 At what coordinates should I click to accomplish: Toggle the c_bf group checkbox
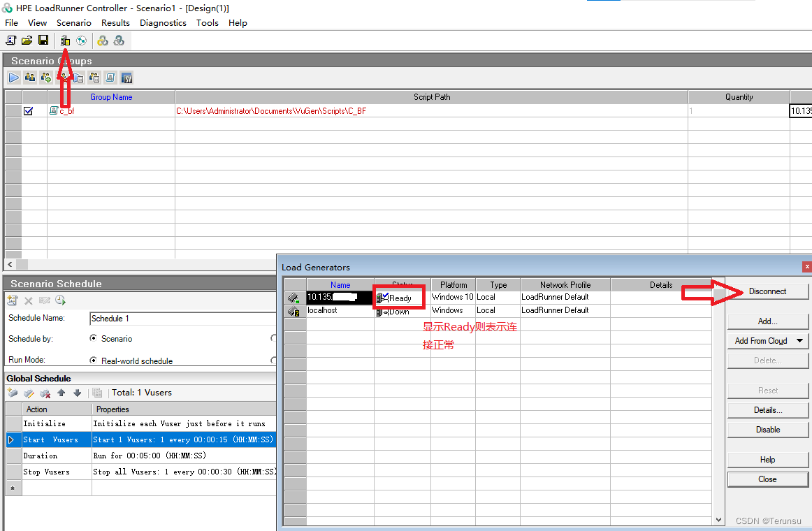[x=29, y=111]
